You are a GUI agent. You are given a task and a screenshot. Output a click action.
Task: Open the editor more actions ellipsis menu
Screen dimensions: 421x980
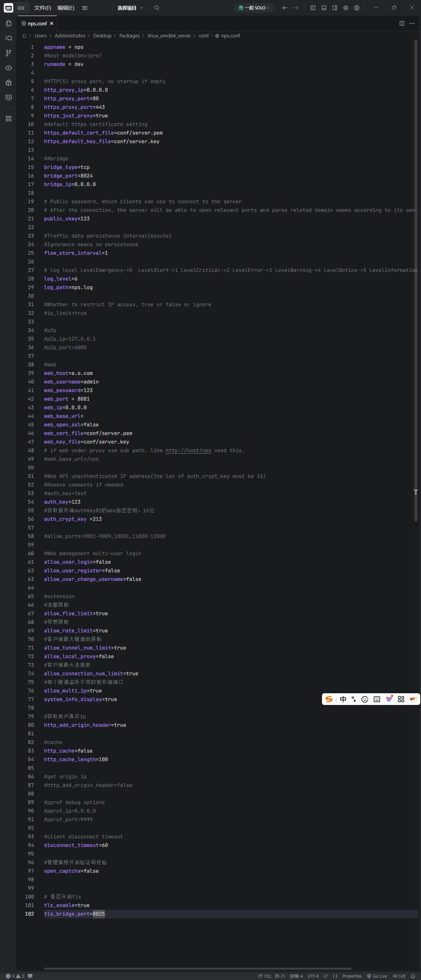tap(412, 23)
